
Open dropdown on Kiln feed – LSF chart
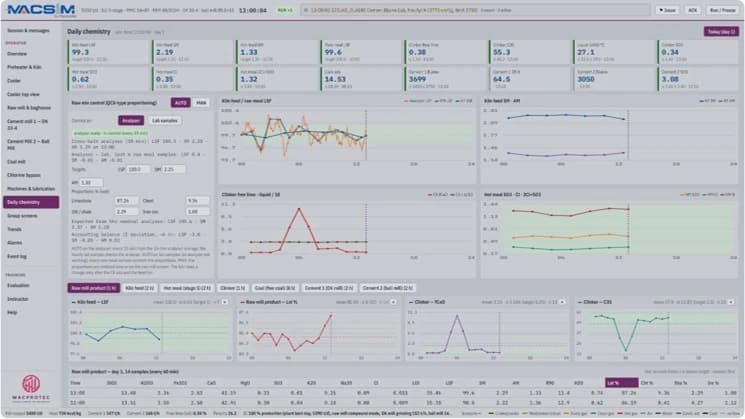point(225,302)
